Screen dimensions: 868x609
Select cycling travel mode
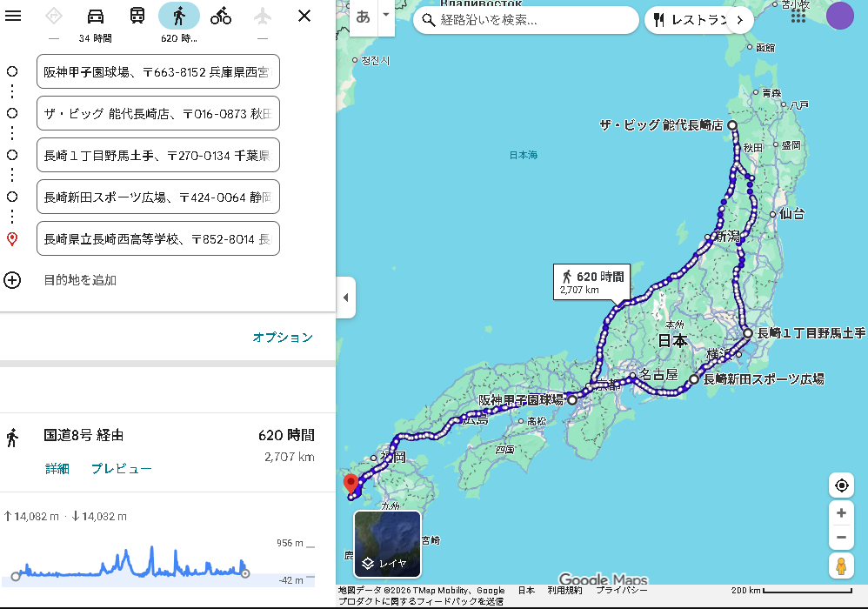(x=221, y=16)
